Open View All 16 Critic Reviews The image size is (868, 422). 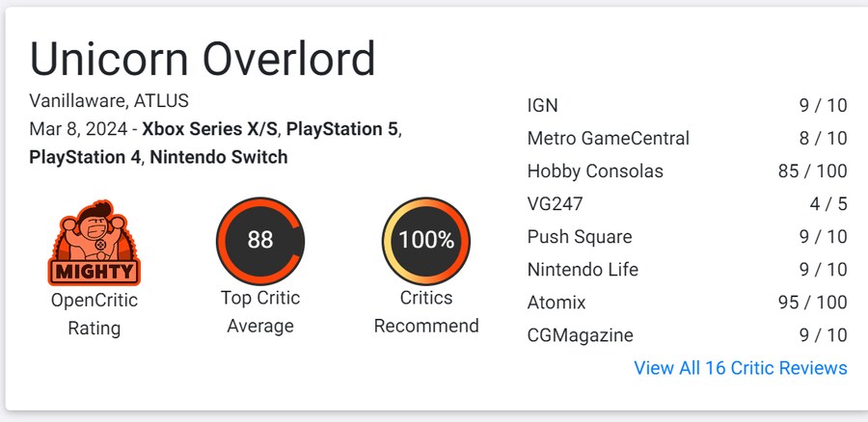740,368
